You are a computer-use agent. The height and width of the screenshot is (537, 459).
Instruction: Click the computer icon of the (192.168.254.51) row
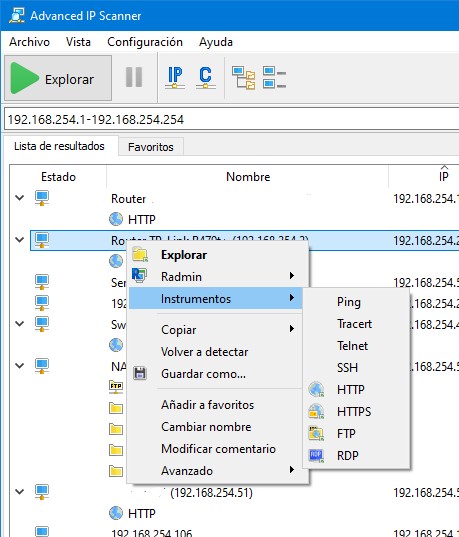coord(42,492)
